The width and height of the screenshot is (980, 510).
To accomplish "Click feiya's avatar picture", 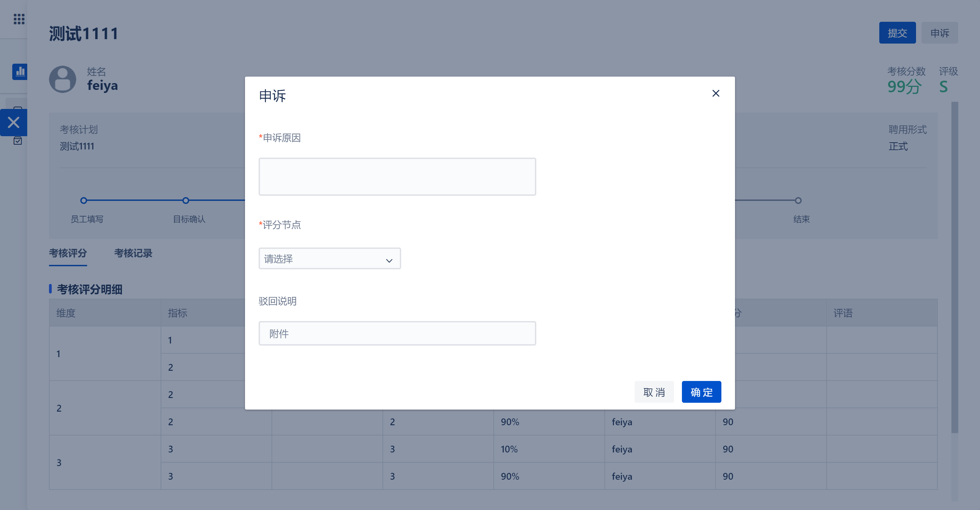I will (x=62, y=79).
